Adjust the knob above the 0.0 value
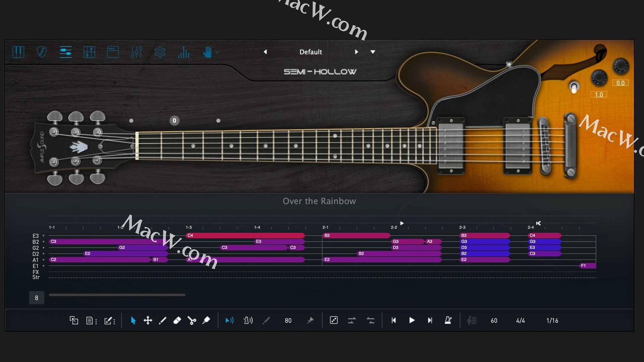Screen dimensions: 644x362 [621, 66]
